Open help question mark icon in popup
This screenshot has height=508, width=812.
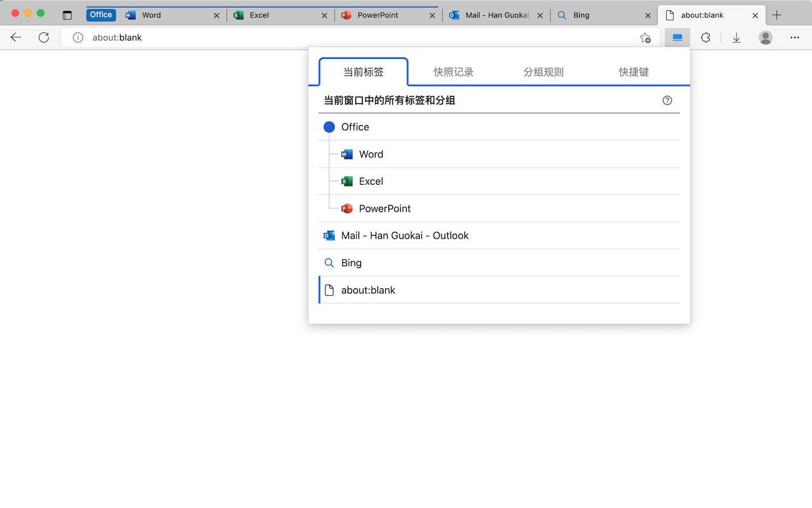667,100
